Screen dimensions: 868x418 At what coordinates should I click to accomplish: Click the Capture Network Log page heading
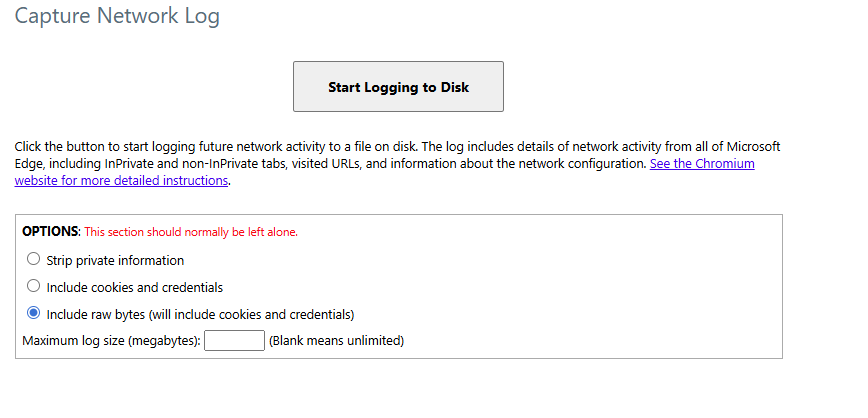(117, 16)
